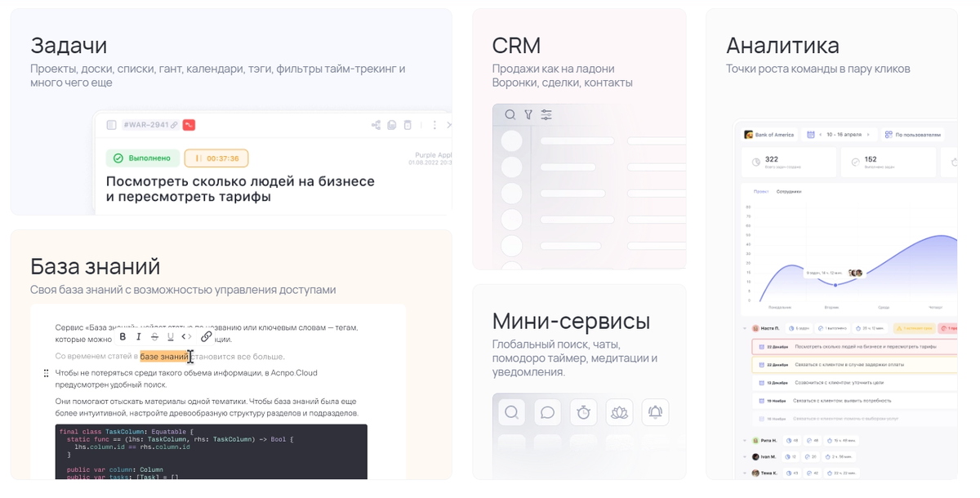Pause the 00:37:36 task timer
The image size is (980, 498).
click(x=216, y=158)
